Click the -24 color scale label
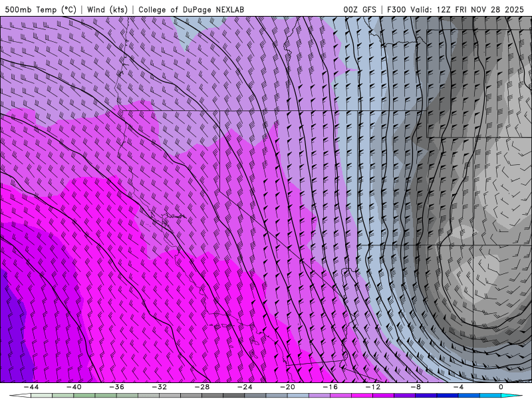The width and height of the screenshot is (532, 399). coord(245,387)
